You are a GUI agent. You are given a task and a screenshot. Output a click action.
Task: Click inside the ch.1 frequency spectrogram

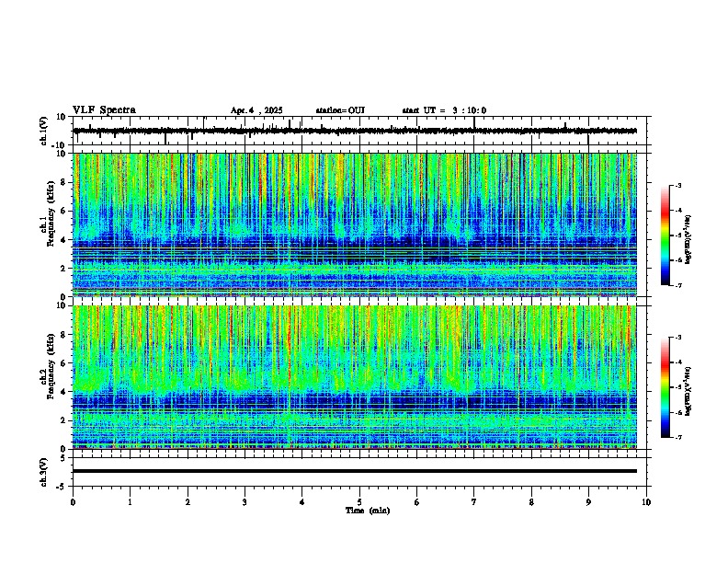click(355, 224)
